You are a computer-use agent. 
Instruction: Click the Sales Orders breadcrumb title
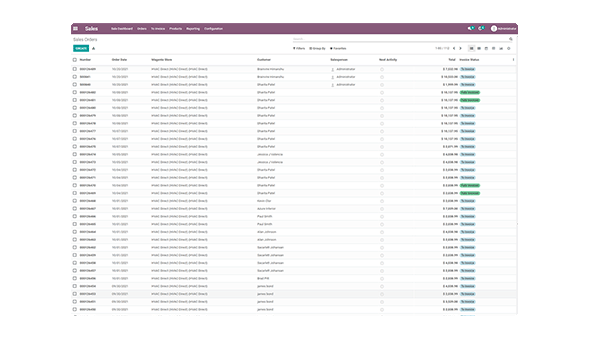point(85,39)
